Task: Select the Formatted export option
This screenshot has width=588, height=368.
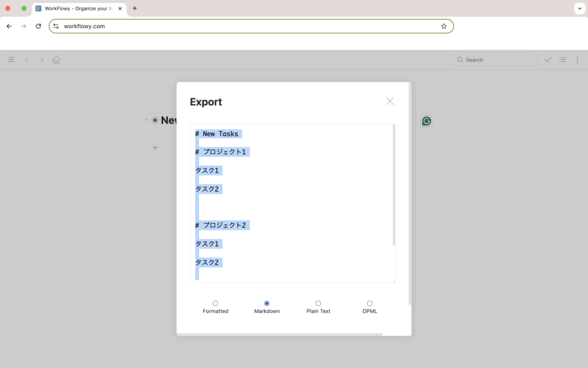Action: point(215,304)
